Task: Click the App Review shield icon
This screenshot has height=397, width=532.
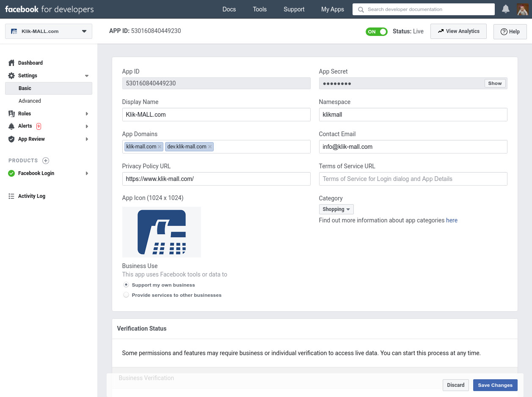Action: tap(12, 139)
